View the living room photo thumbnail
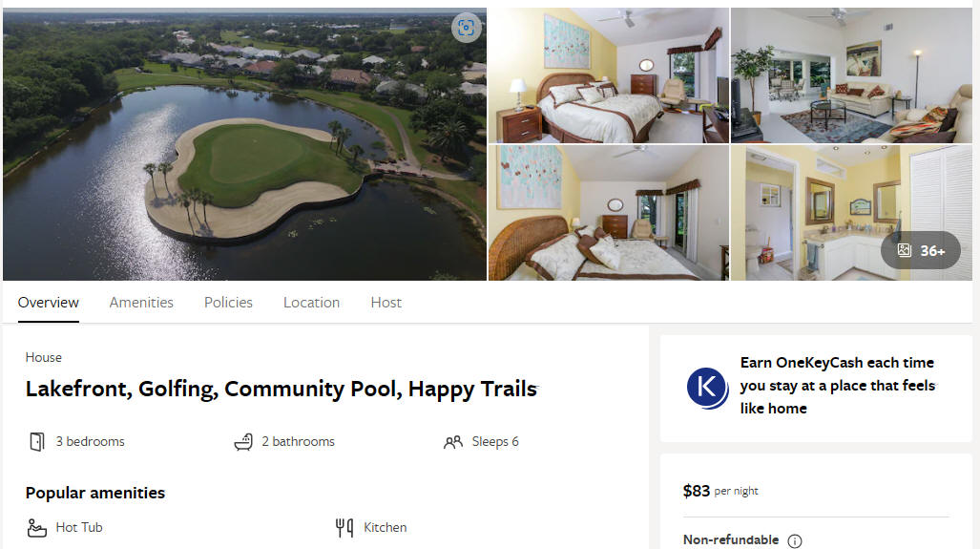980x549 pixels. [x=851, y=75]
